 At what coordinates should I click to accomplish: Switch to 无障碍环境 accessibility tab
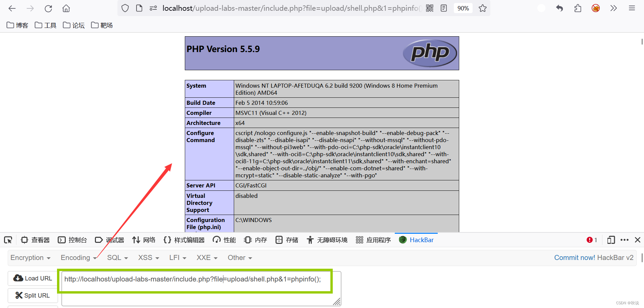pos(327,240)
